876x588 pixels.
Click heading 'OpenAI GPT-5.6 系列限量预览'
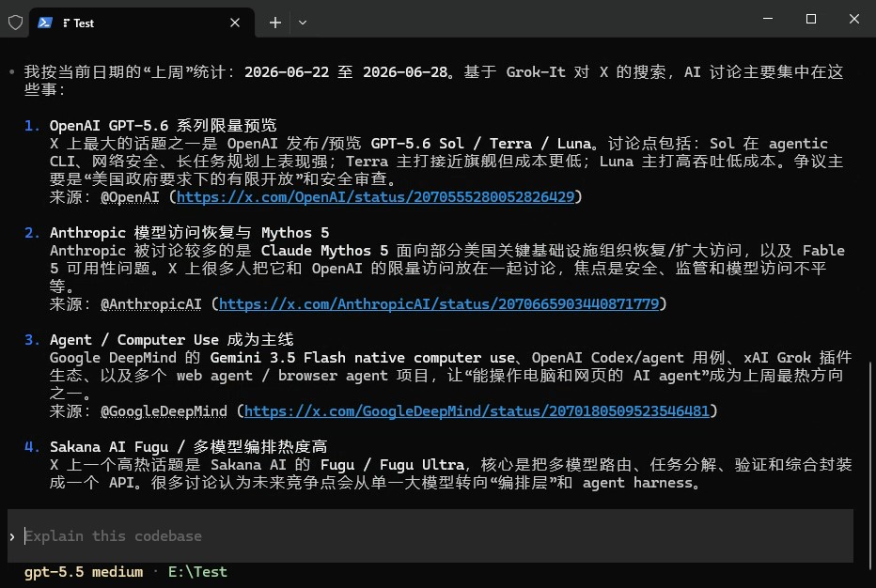164,126
